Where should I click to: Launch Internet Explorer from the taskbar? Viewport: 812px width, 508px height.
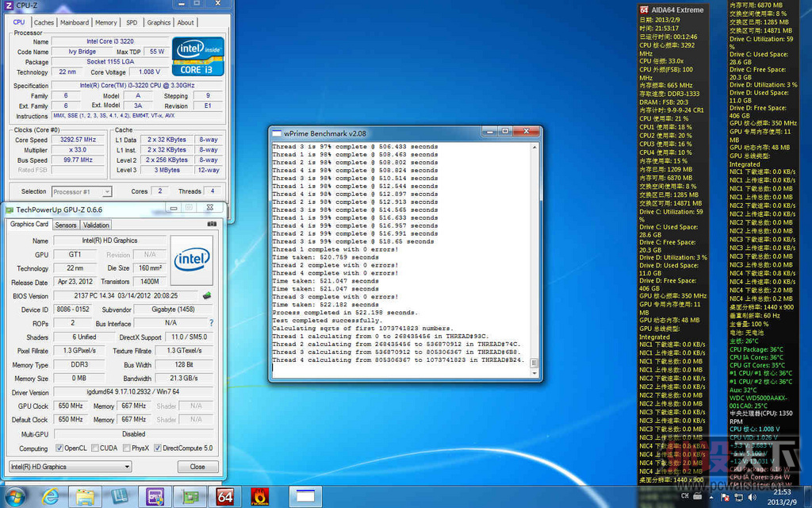(x=50, y=497)
